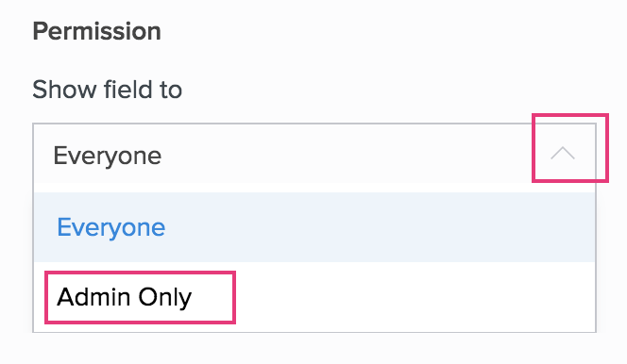This screenshot has height=364, width=627.
Task: Hide the options with the upward arrow
Action: click(x=563, y=153)
